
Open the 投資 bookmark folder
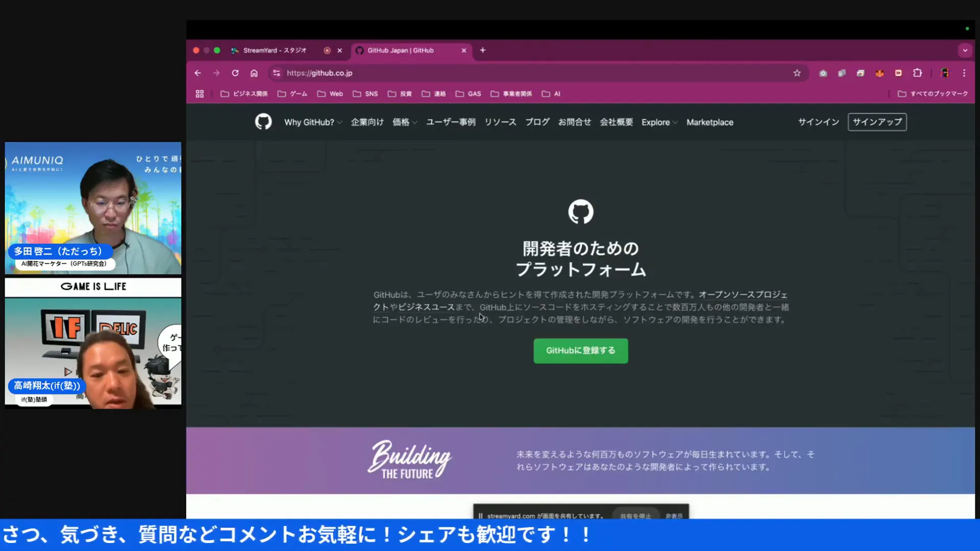click(x=400, y=94)
